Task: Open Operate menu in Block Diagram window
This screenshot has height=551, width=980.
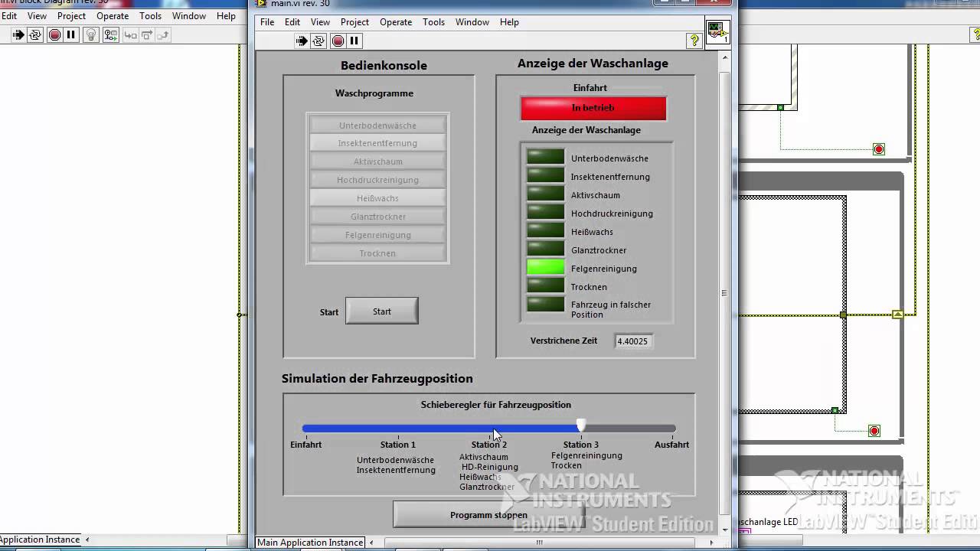Action: click(x=113, y=16)
